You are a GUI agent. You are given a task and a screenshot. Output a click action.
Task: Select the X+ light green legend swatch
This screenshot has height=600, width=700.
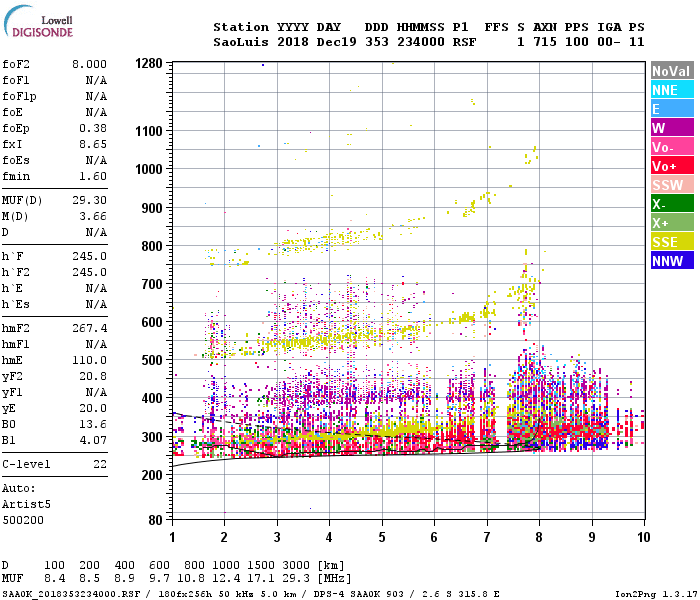pyautogui.click(x=672, y=223)
